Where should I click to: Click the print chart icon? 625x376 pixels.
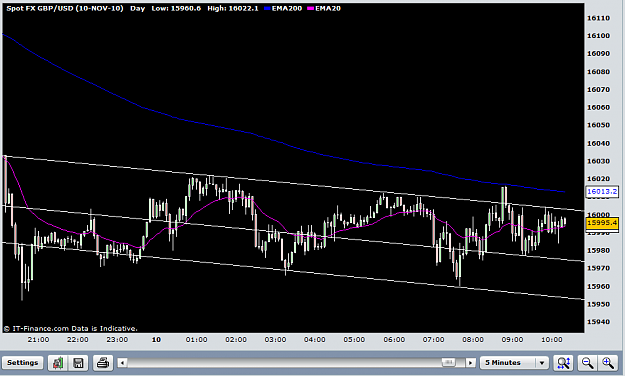point(104,362)
